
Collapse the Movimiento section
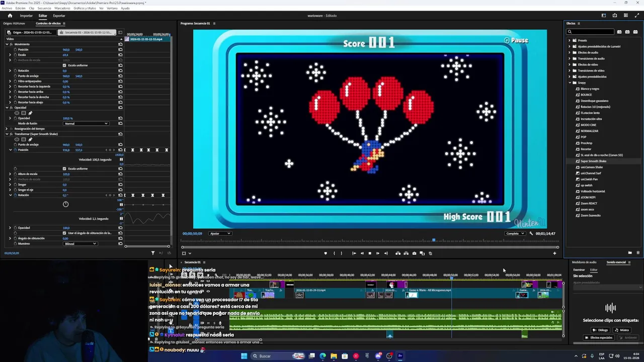point(7,44)
